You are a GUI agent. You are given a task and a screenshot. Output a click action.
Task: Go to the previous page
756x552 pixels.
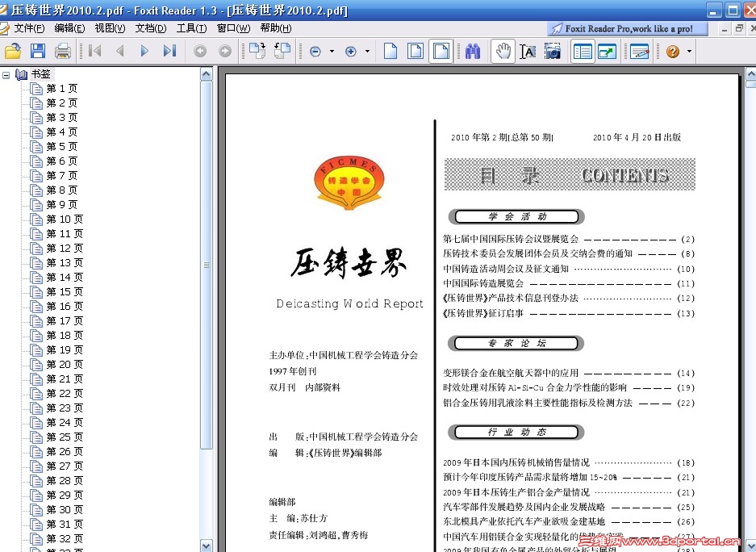(x=120, y=51)
